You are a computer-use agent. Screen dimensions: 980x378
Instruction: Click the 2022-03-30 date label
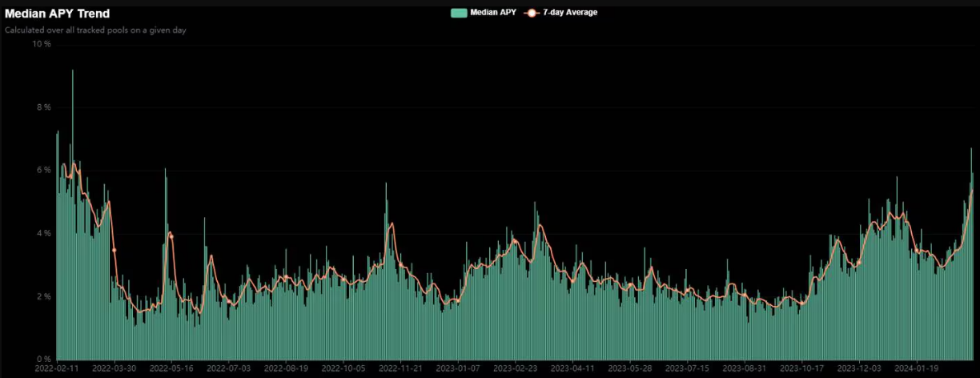[x=114, y=369]
